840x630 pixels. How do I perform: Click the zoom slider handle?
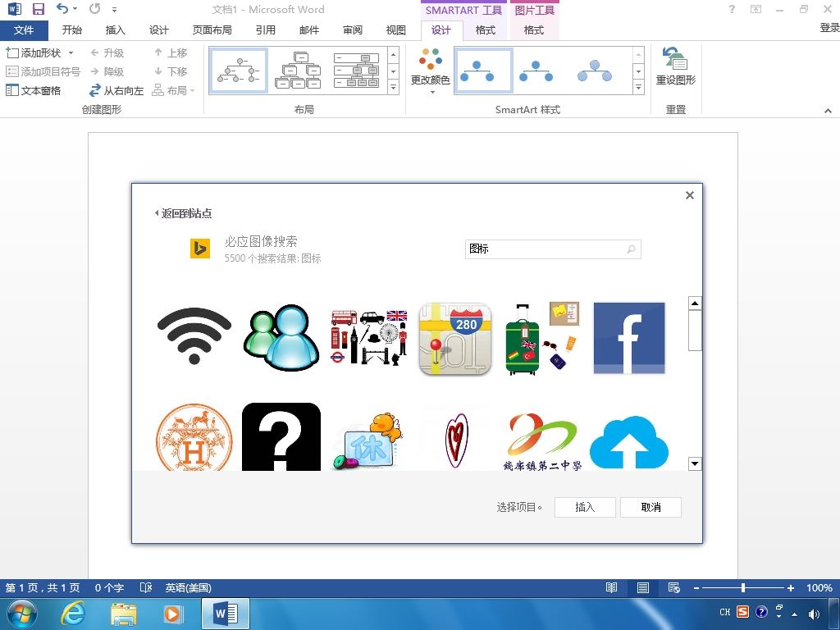point(743,587)
